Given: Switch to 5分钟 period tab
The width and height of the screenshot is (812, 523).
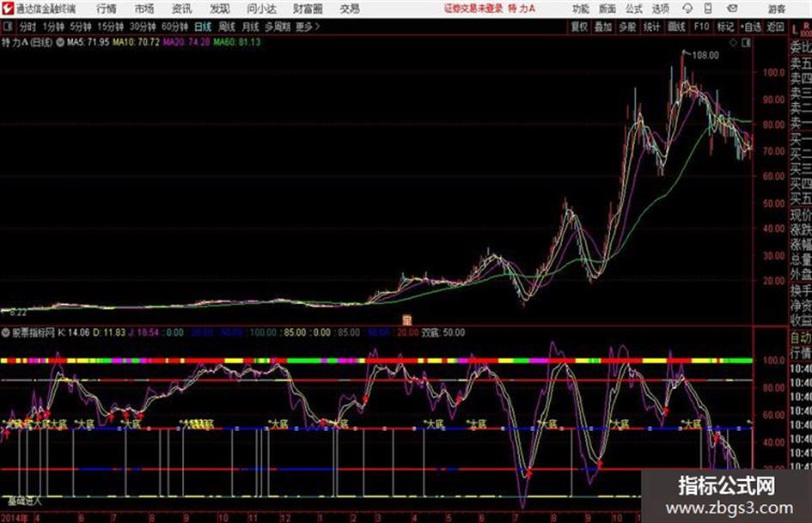Looking at the screenshot, I should click(x=81, y=27).
